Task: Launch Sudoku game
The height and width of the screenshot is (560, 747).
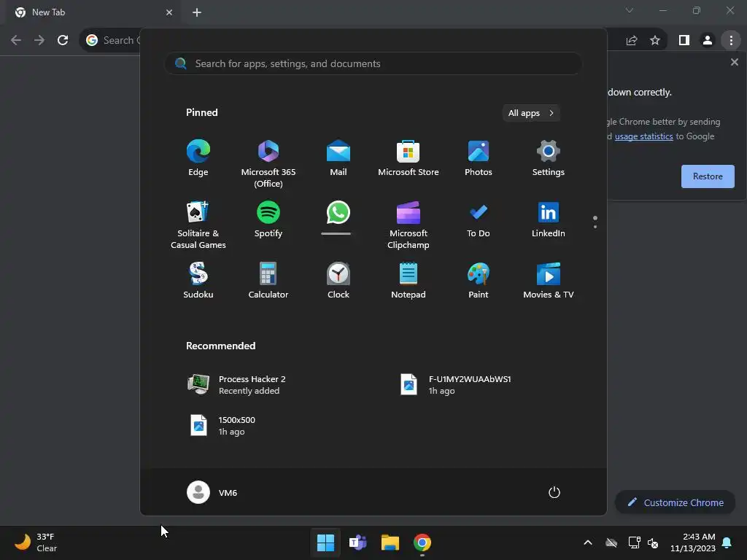Action: (198, 281)
